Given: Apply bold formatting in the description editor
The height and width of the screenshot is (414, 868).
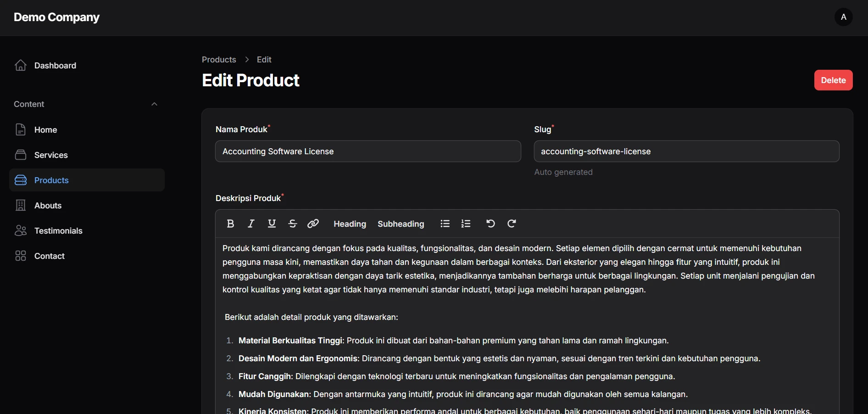Looking at the screenshot, I should pos(230,224).
